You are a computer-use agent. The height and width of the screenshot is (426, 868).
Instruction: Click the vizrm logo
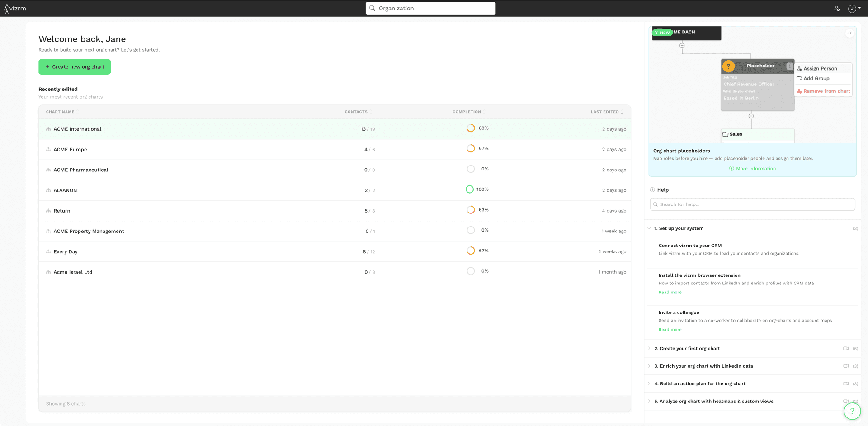tap(15, 8)
